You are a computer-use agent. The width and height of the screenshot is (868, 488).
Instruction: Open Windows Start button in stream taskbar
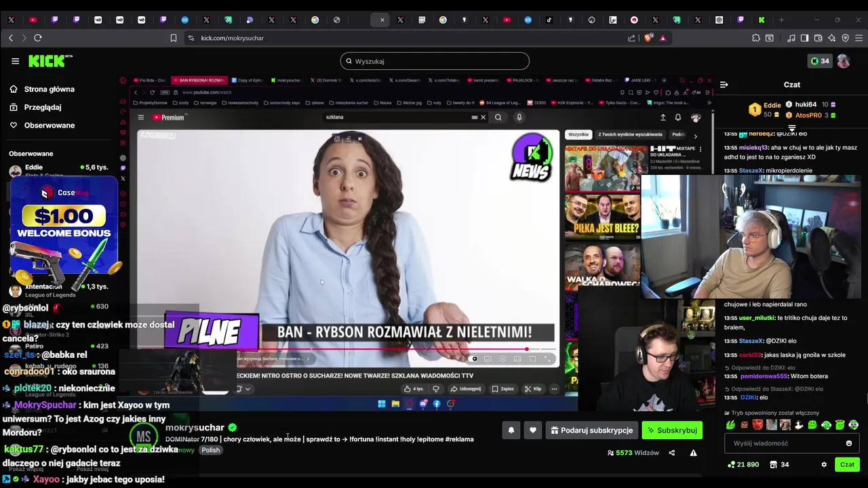click(382, 404)
